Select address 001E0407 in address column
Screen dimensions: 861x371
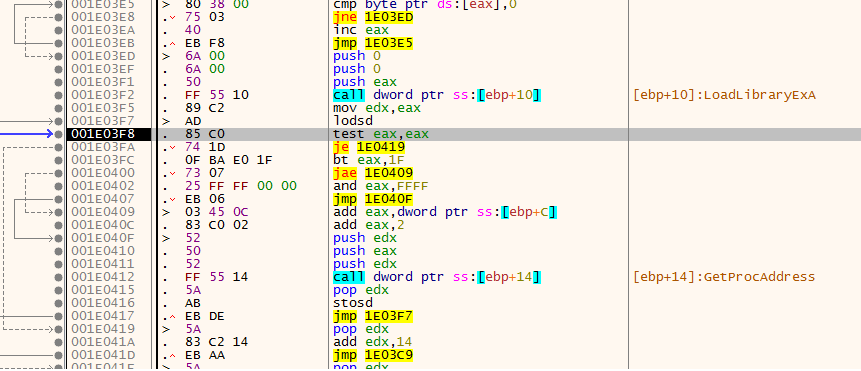coord(103,199)
